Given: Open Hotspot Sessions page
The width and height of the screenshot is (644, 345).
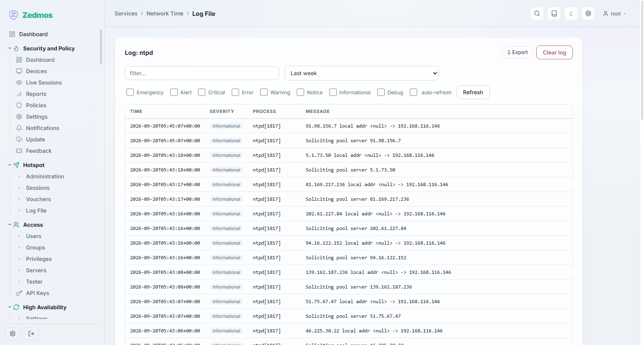Looking at the screenshot, I should [38, 188].
